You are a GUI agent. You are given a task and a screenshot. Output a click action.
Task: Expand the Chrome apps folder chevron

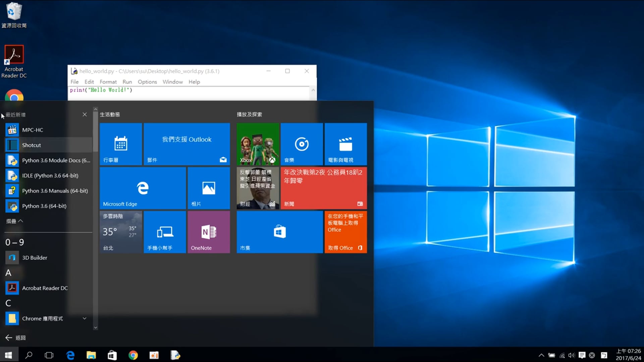tap(85, 318)
